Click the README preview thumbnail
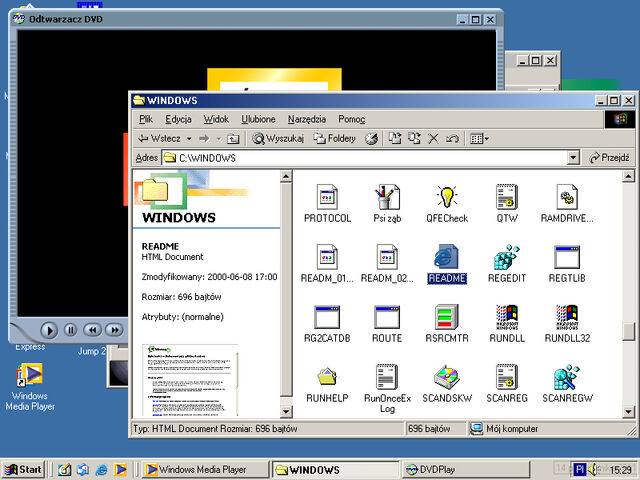 pos(191,380)
